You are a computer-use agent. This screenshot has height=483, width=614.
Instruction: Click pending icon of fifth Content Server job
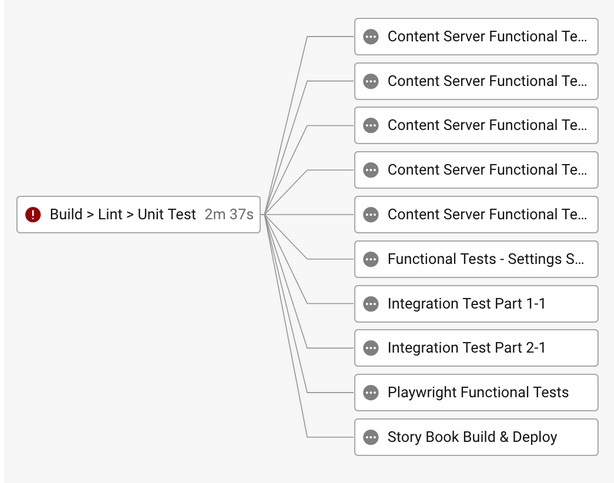pyautogui.click(x=371, y=215)
